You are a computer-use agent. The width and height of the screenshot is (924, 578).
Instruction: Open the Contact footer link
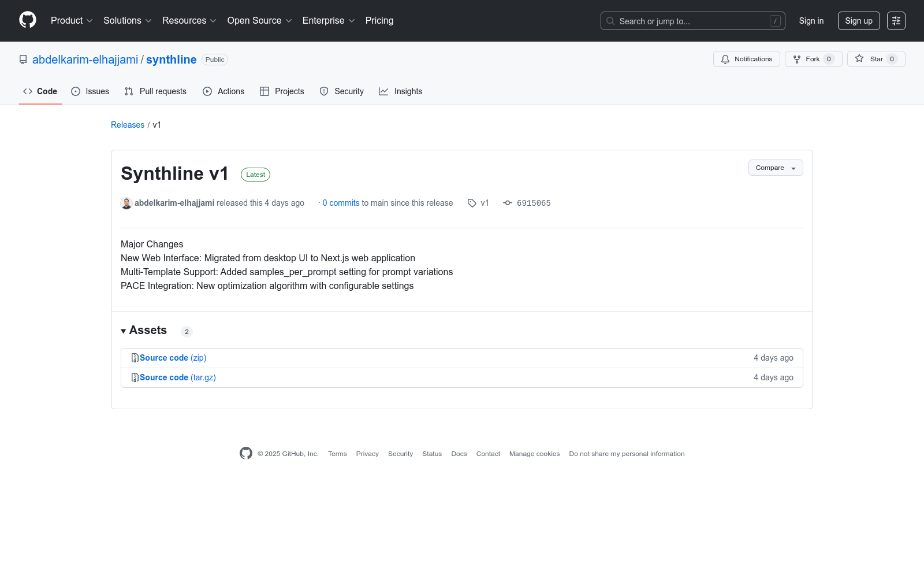(488, 454)
